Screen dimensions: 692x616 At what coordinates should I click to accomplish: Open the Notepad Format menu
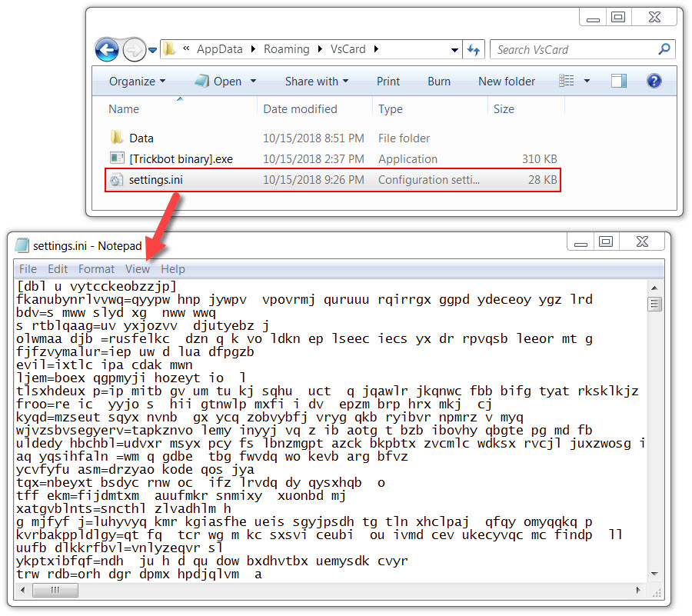[x=96, y=268]
